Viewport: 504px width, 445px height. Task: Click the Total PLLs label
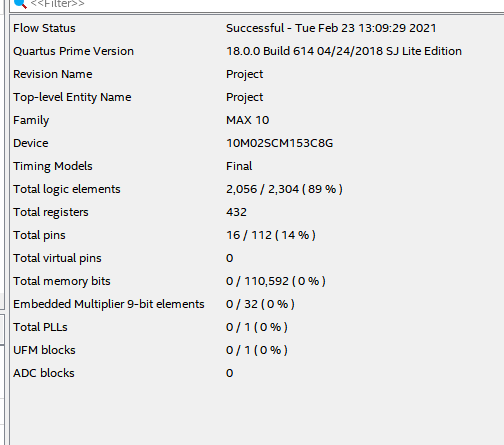pos(40,327)
